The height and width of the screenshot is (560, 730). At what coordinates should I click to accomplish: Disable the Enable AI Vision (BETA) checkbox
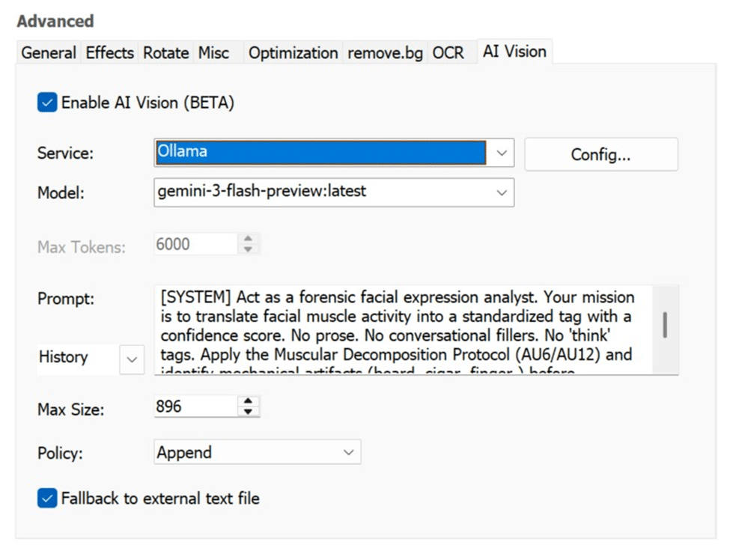pyautogui.click(x=46, y=103)
